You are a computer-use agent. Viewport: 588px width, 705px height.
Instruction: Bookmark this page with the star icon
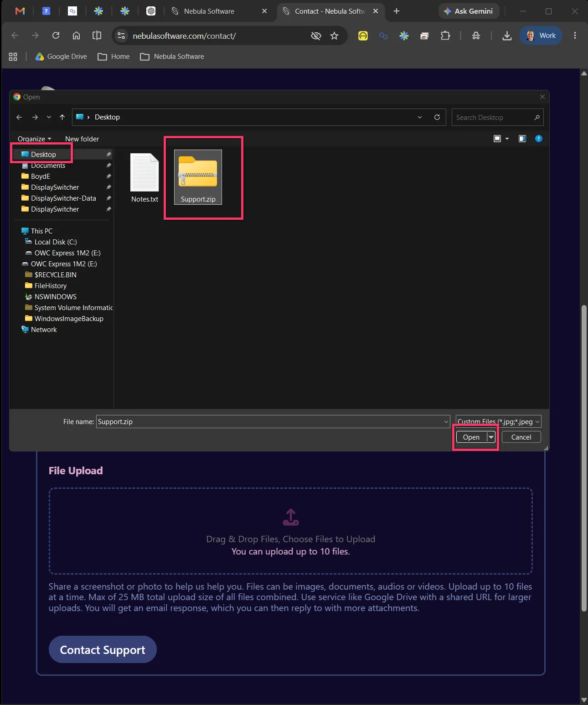[334, 36]
